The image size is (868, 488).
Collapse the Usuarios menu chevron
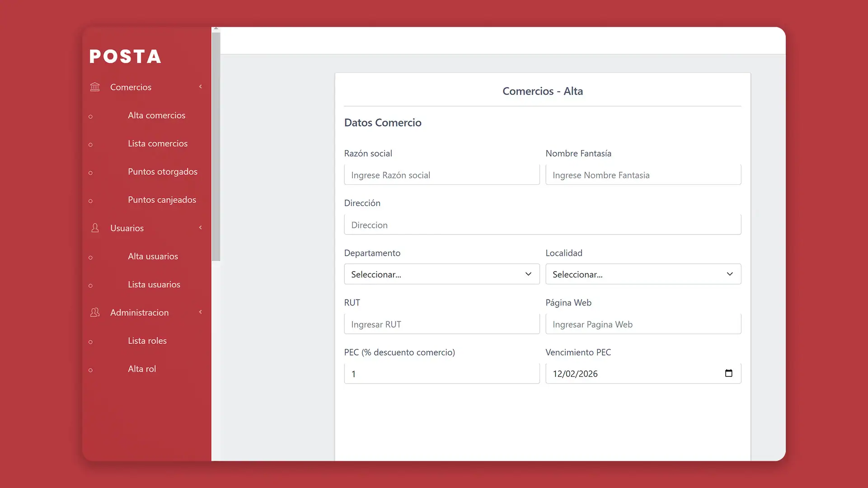click(201, 227)
